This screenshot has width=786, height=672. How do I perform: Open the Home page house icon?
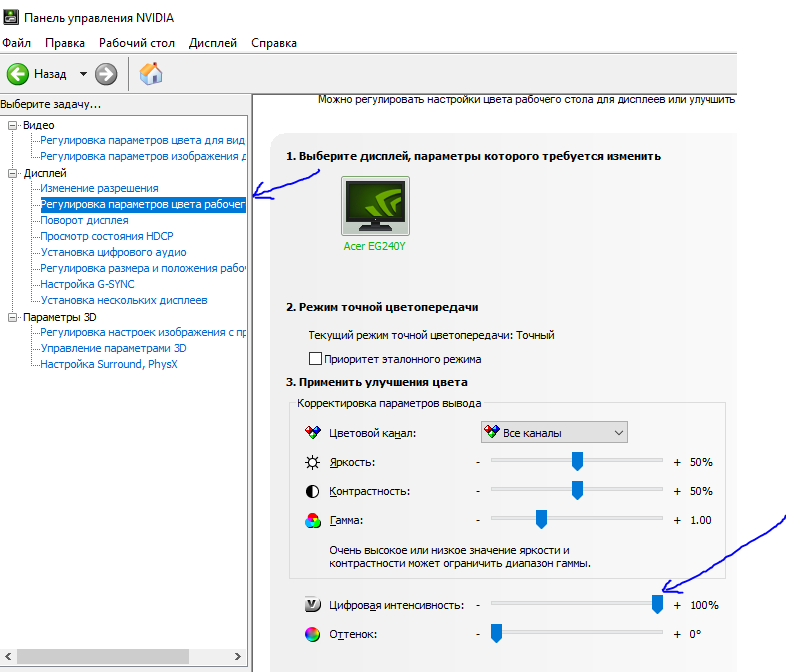[151, 74]
